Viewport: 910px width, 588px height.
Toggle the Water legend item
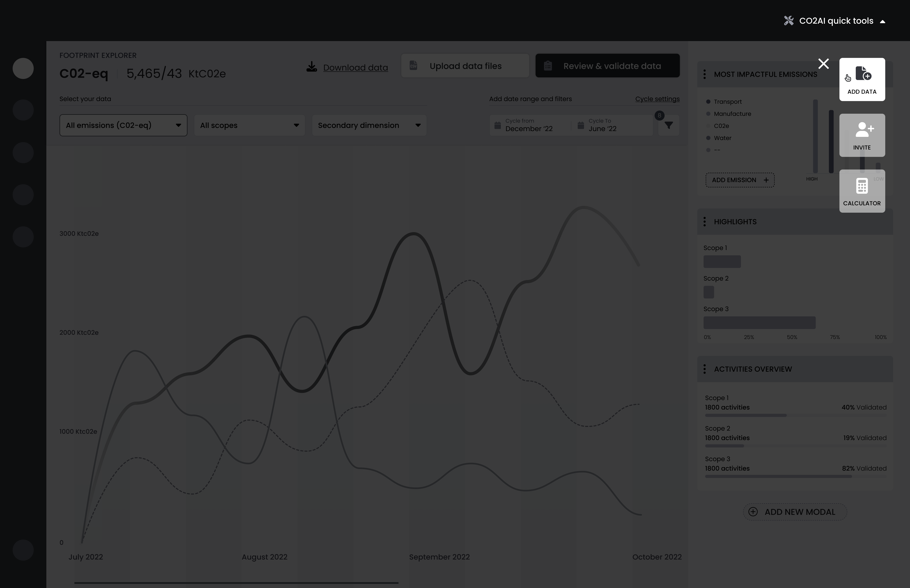click(x=722, y=138)
